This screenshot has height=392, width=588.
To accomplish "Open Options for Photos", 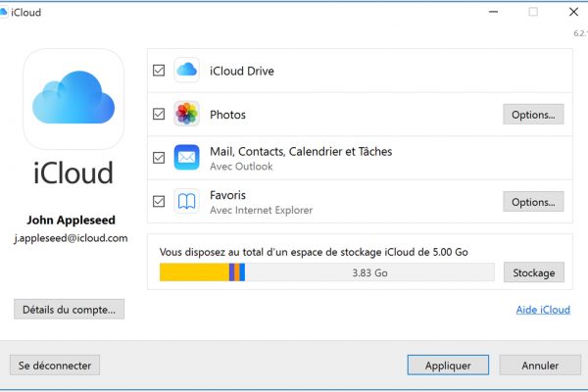I will [533, 115].
